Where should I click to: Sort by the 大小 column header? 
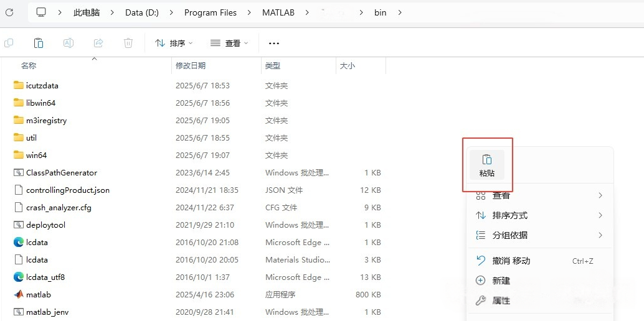(348, 66)
